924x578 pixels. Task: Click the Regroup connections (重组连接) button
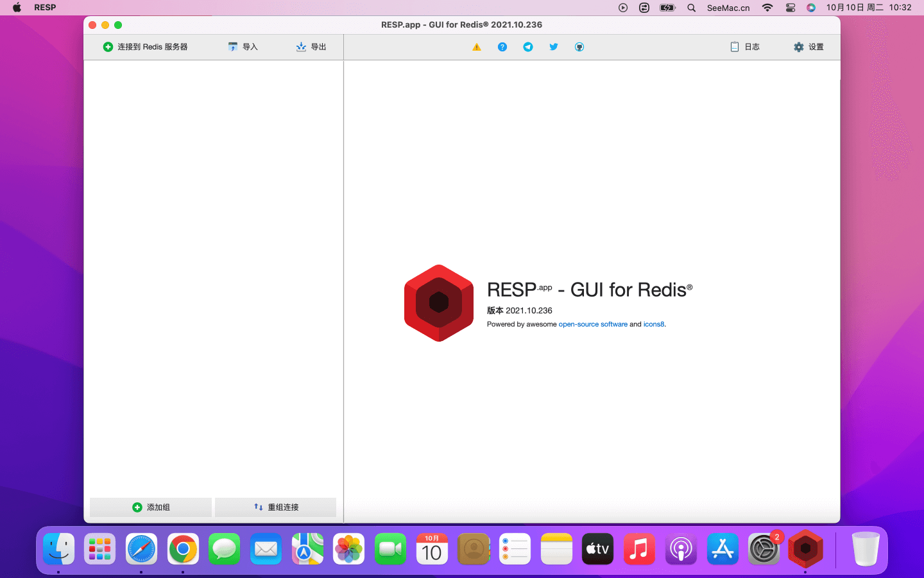276,507
